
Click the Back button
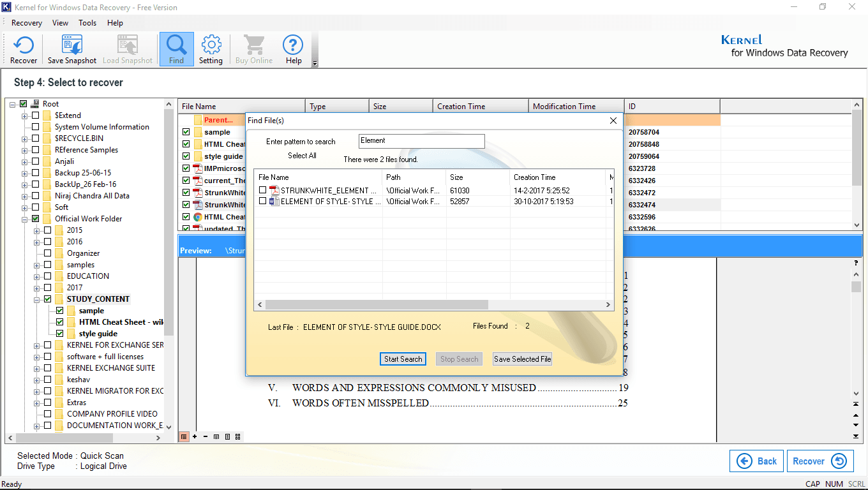tap(756, 461)
